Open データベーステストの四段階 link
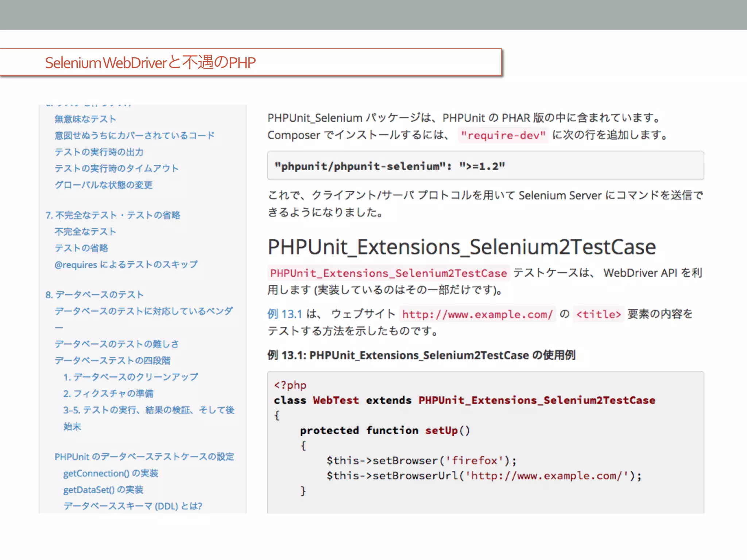 (x=112, y=360)
